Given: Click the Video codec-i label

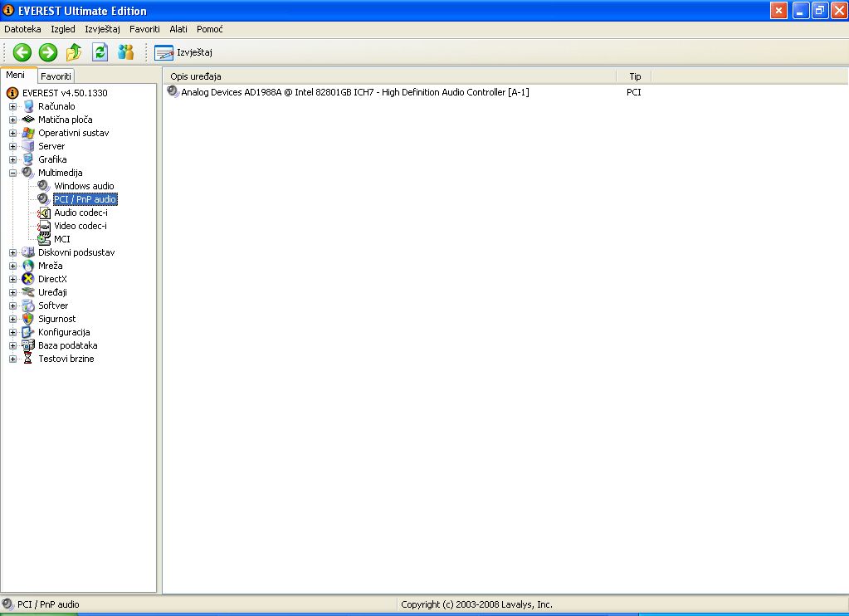Looking at the screenshot, I should [81, 226].
